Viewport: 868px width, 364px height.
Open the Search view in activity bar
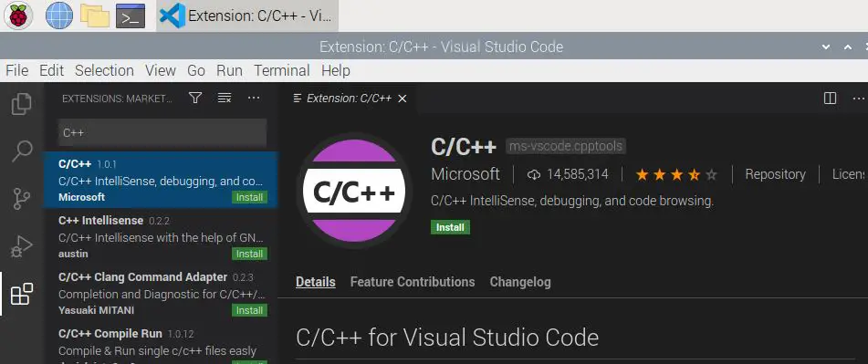click(x=22, y=151)
